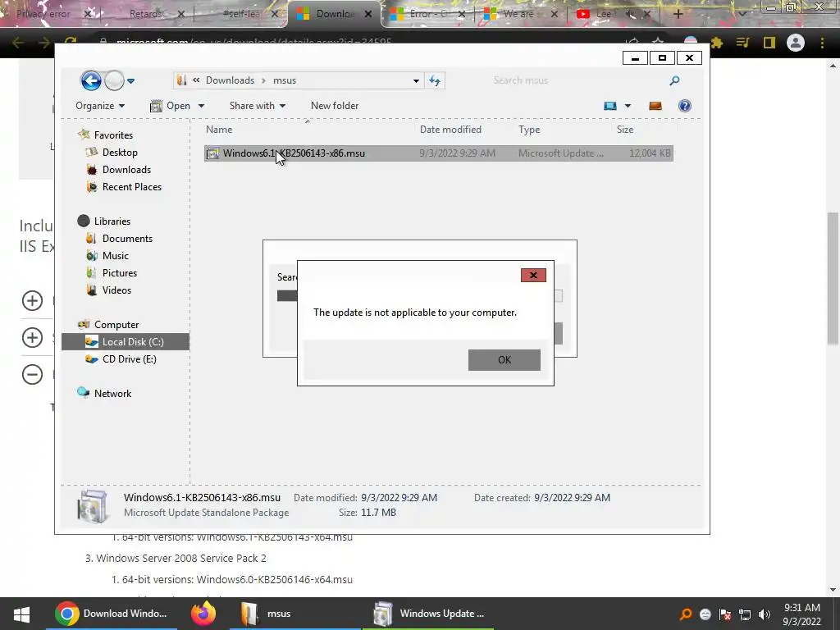
Task: Click the volume speaker tray icon
Action: click(x=765, y=614)
